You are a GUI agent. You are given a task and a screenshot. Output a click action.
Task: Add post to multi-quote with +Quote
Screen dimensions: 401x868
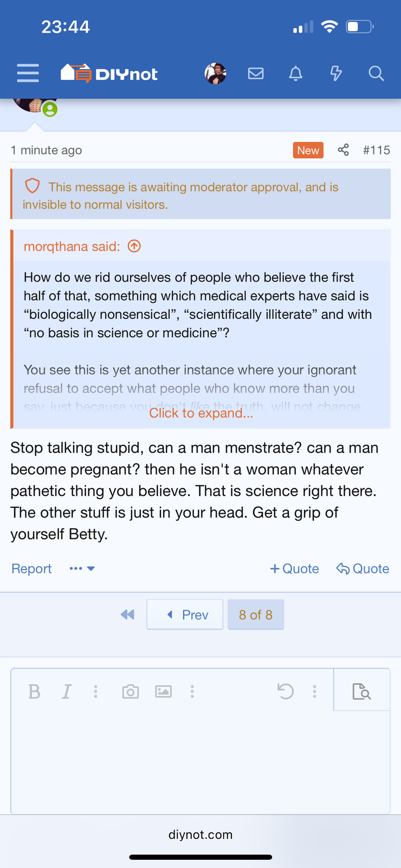point(294,569)
